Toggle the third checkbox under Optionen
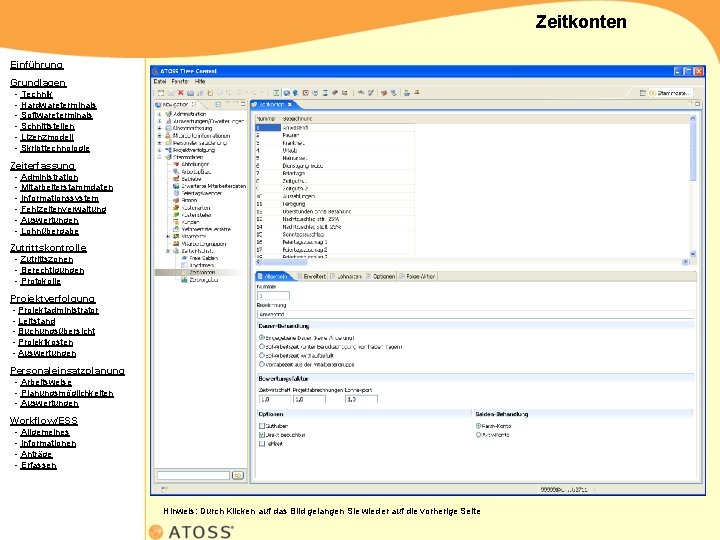Image resolution: width=720 pixels, height=540 pixels. (262, 444)
